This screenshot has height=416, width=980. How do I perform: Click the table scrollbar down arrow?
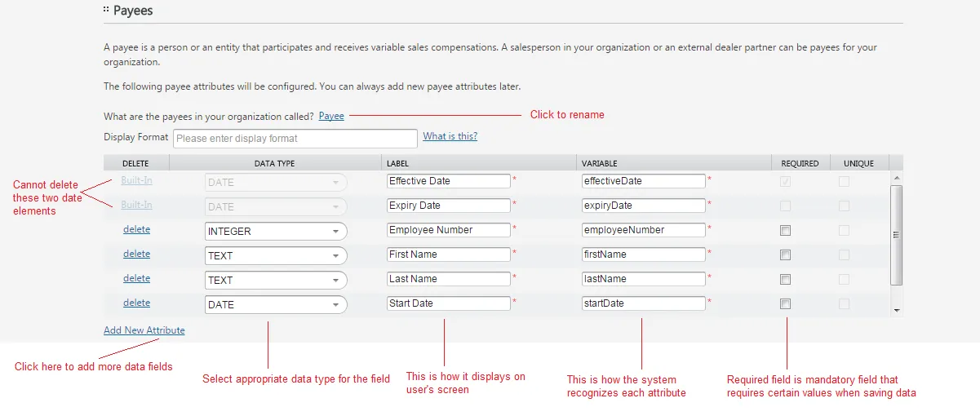[x=897, y=311]
